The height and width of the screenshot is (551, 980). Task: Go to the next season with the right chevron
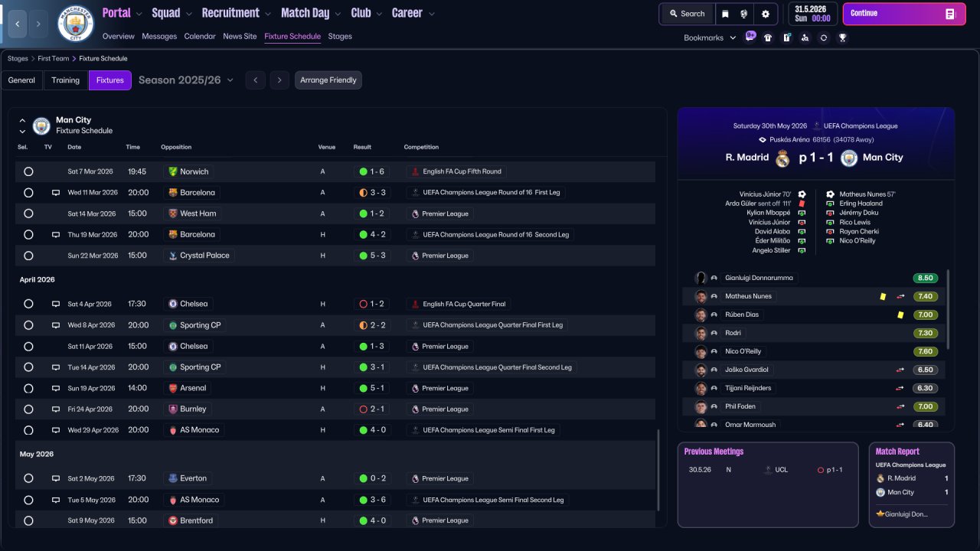(x=279, y=80)
